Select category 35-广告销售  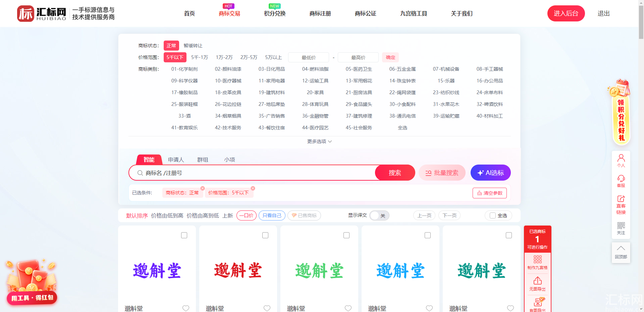click(x=272, y=116)
